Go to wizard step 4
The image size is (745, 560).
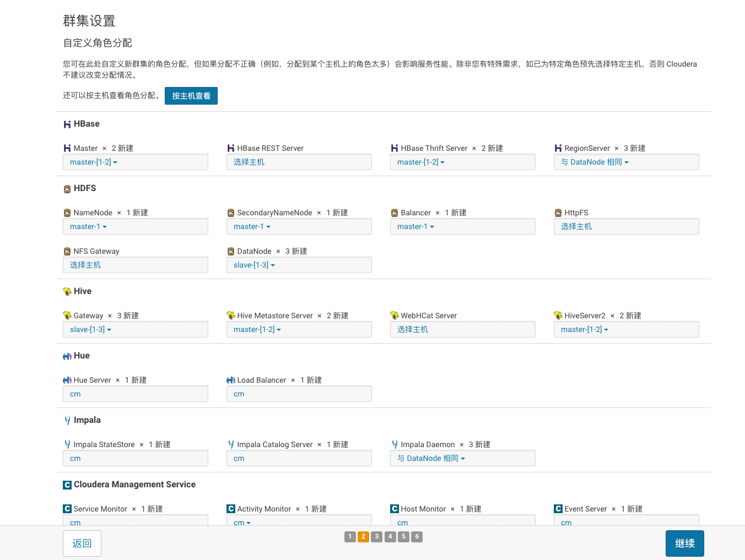390,536
